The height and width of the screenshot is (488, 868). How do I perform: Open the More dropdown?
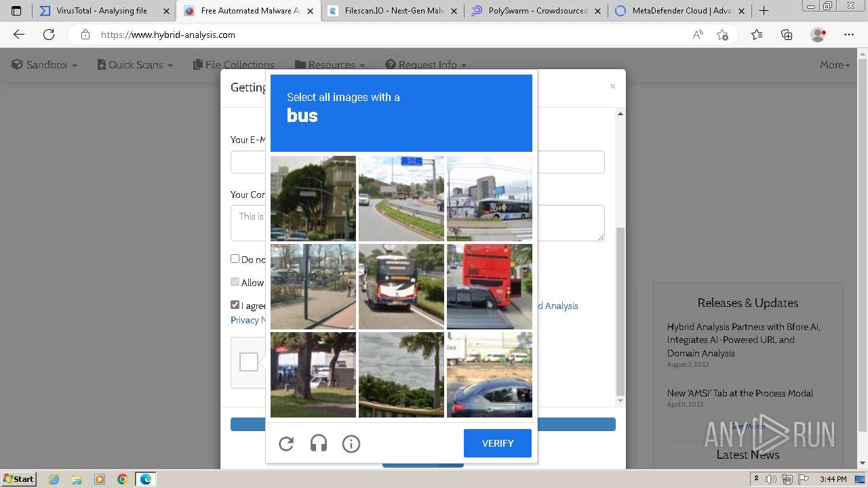coord(835,65)
